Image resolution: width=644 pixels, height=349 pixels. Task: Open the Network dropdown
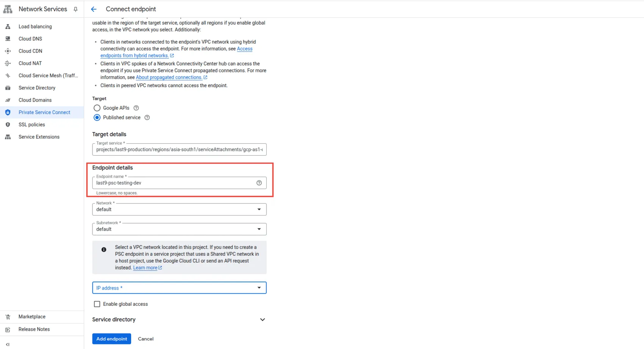click(179, 210)
